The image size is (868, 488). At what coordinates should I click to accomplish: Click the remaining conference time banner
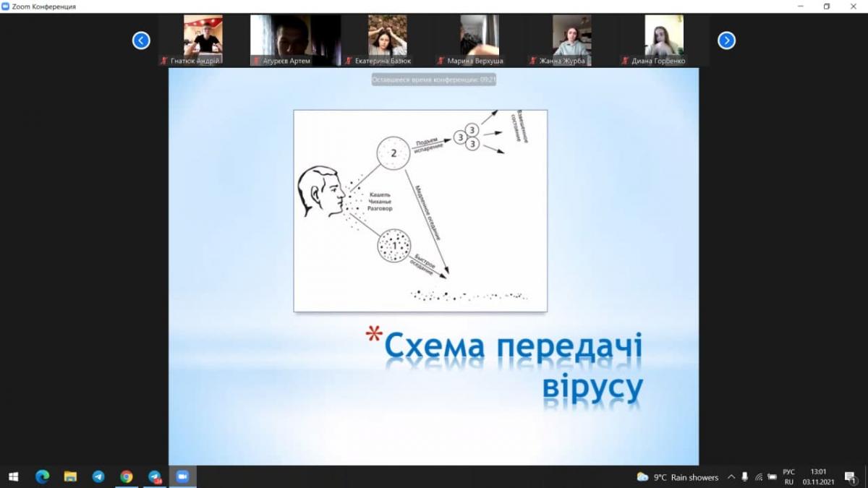(434, 80)
